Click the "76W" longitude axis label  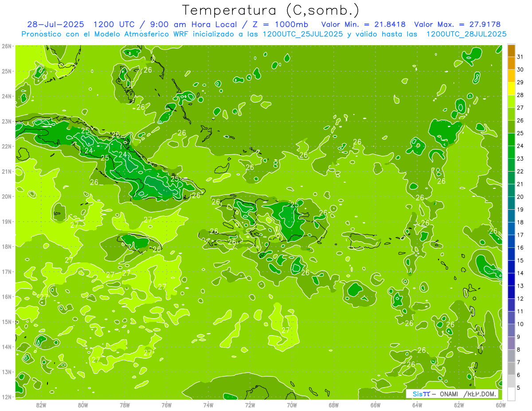[x=166, y=405]
